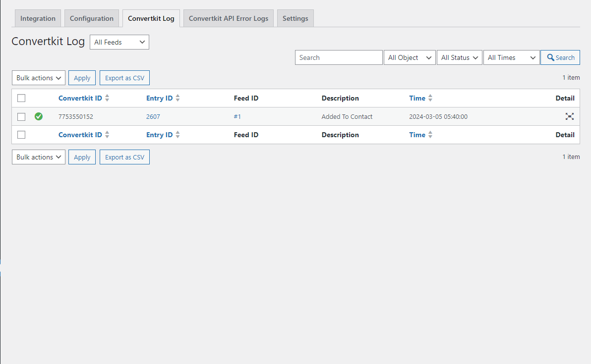Click the Search button
Viewport: 591px width, 364px height.
[560, 57]
